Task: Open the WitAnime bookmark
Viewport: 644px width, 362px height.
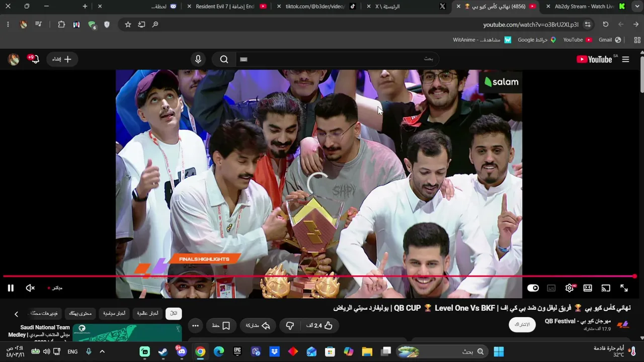Action: coord(482,40)
